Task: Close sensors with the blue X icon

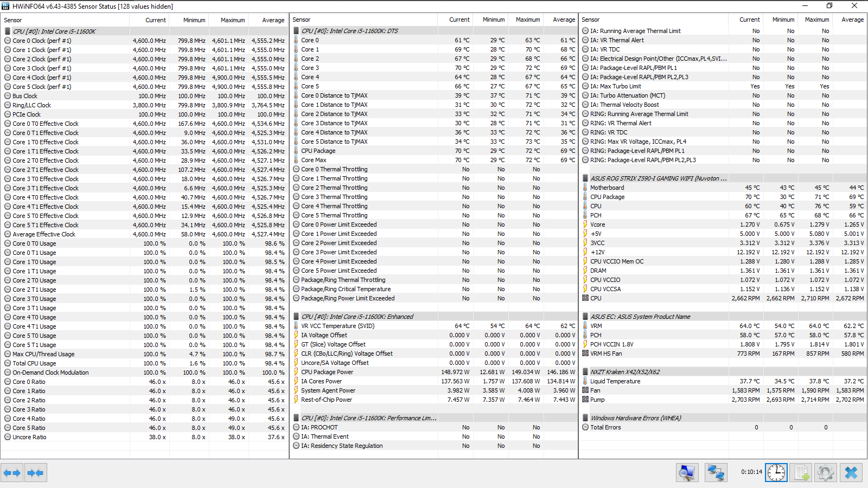Action: (851, 473)
